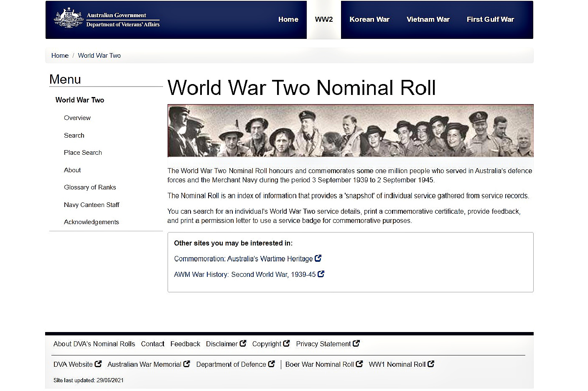Open the First Gulf War section

490,19
